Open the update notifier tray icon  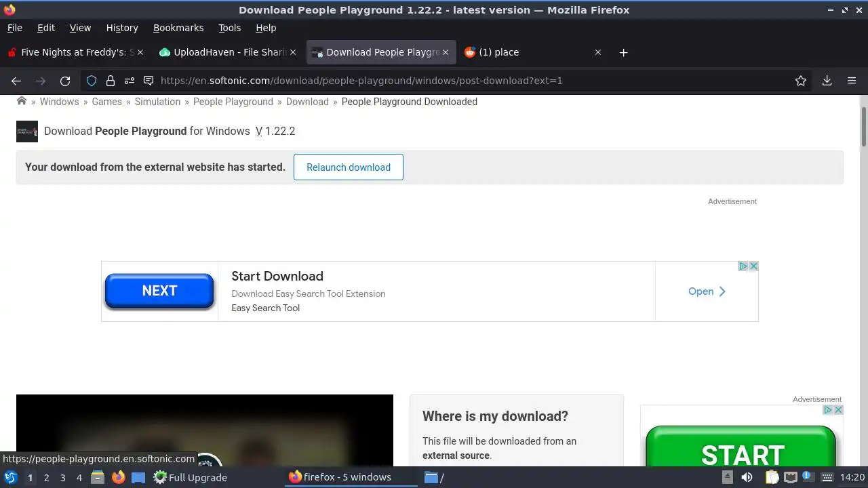807,477
